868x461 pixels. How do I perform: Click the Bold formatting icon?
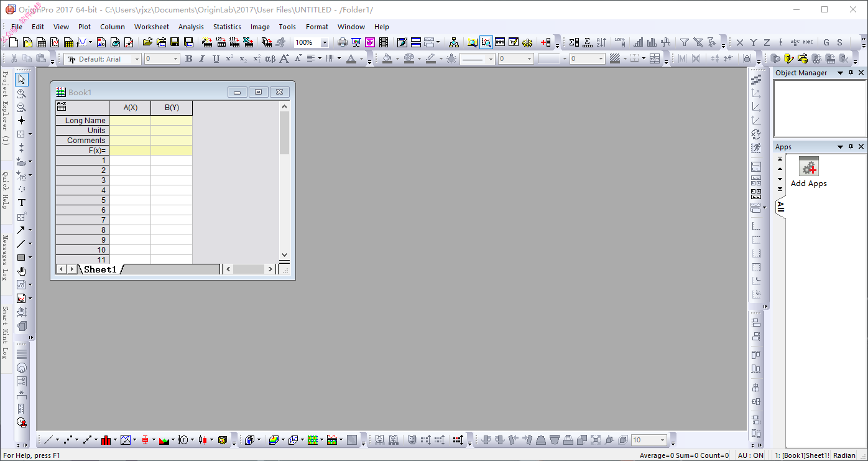pos(188,58)
